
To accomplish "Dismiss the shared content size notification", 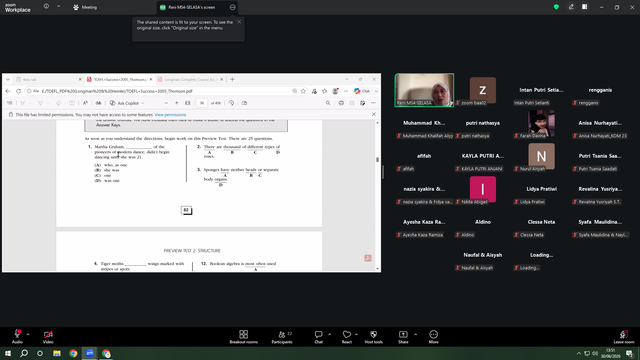I will [239, 22].
